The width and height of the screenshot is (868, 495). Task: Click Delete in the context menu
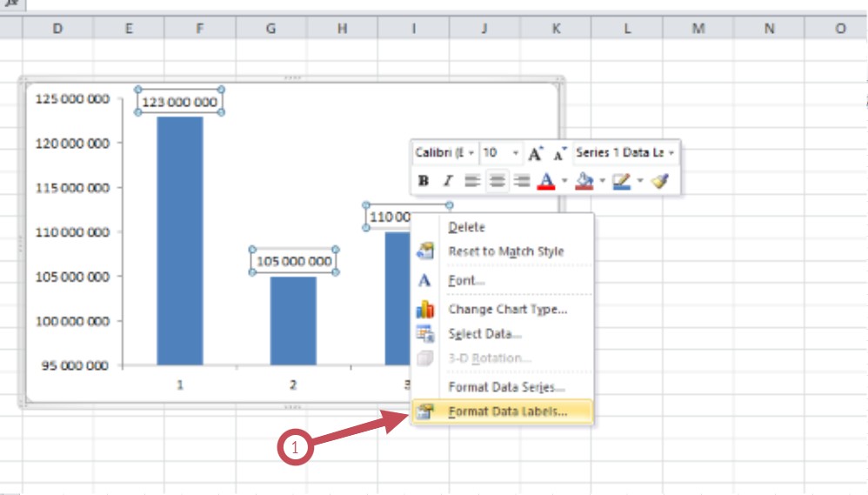click(466, 227)
